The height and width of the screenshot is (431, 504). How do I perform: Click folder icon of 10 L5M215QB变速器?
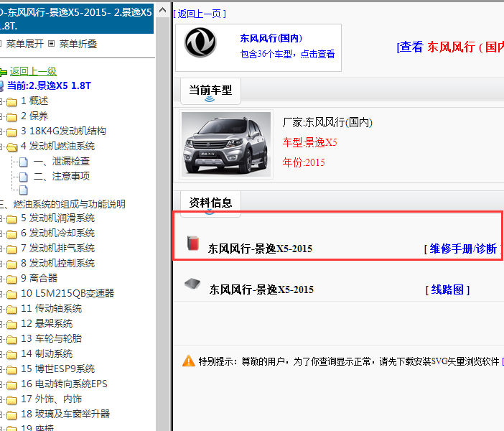tap(11, 295)
